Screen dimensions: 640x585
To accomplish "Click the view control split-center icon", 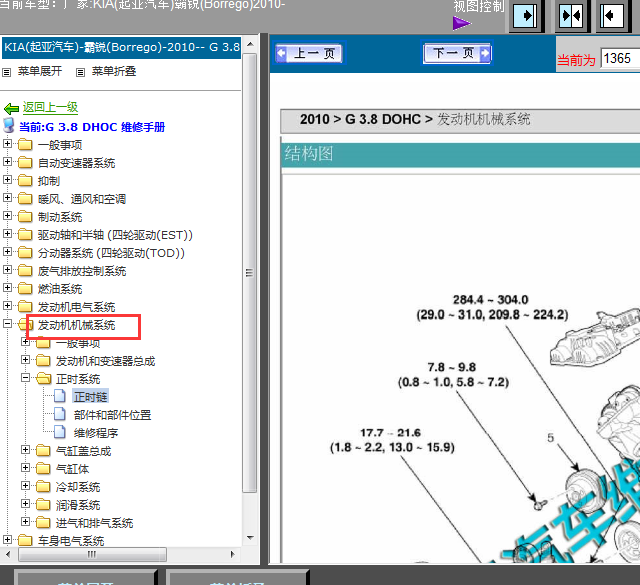I will (571, 16).
